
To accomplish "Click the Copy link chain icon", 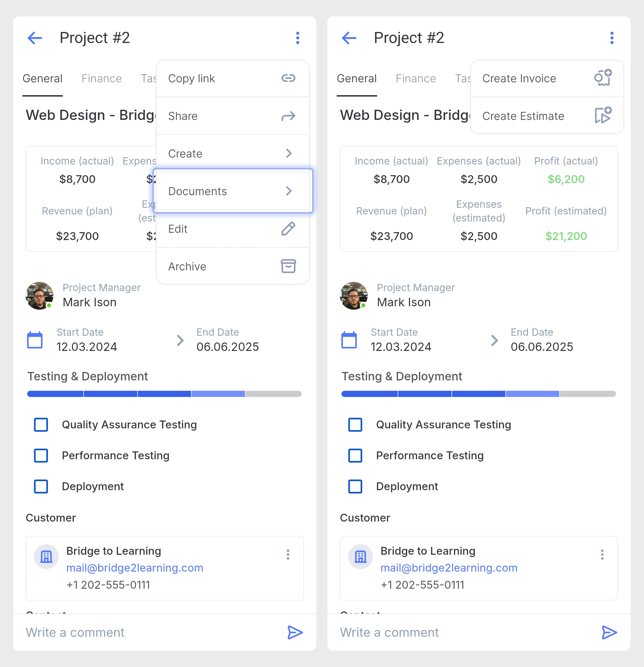I will click(288, 78).
